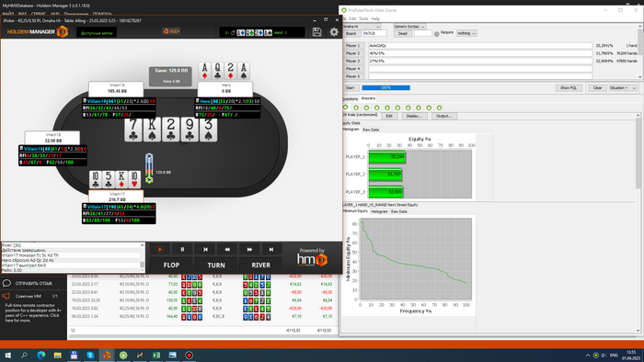The height and width of the screenshot is (362, 644).
Task: Click the Player 1 button
Action: [x=352, y=46]
